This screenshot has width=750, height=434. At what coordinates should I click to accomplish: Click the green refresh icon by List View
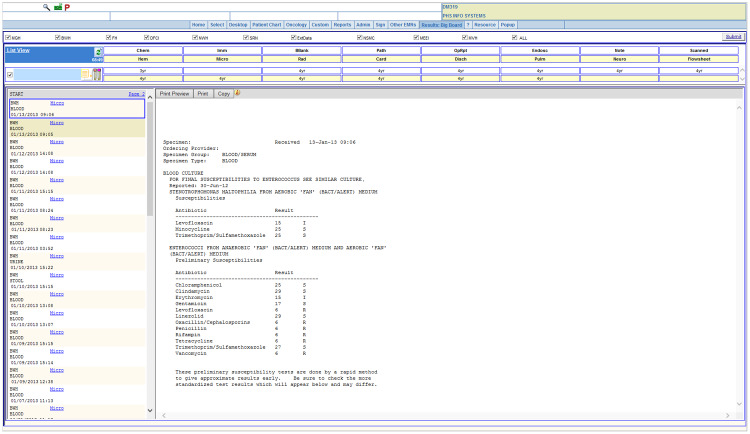[99, 50]
